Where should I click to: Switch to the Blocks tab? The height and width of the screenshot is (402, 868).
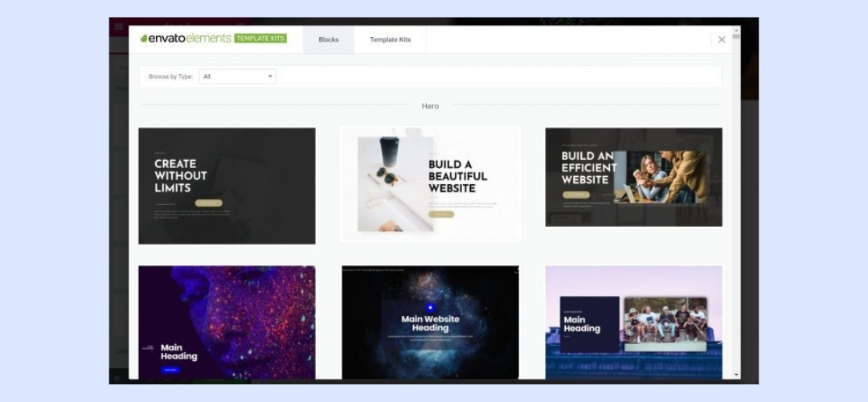[x=328, y=40]
